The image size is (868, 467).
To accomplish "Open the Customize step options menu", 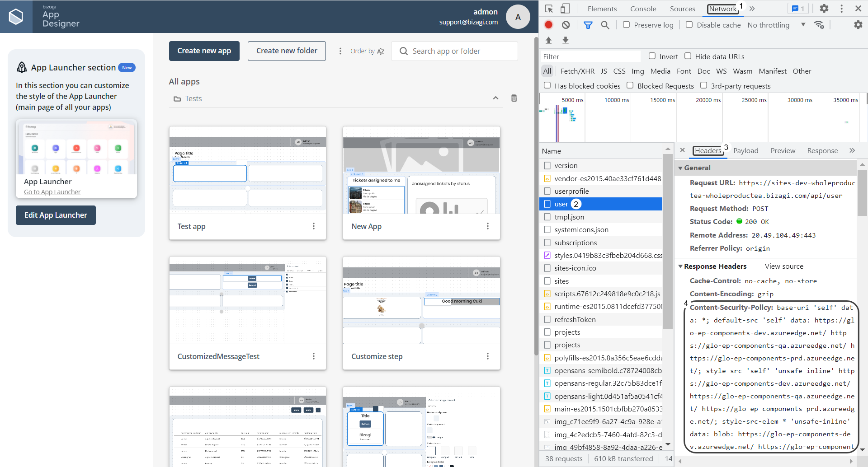I will (x=487, y=356).
